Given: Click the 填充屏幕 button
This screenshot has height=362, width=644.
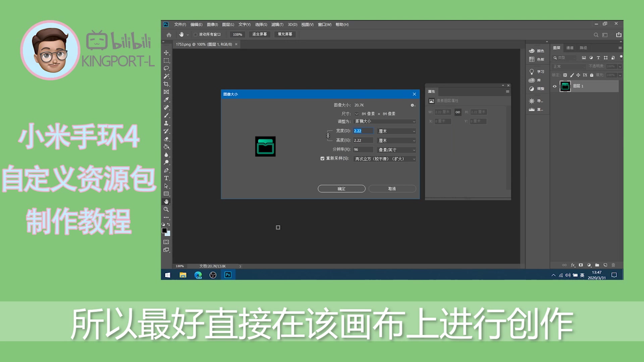Looking at the screenshot, I should pyautogui.click(x=285, y=34).
